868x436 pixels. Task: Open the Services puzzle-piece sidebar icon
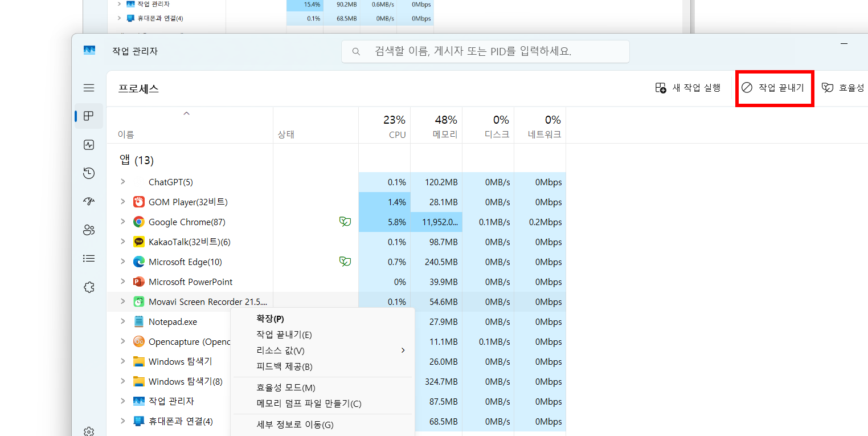[88, 287]
